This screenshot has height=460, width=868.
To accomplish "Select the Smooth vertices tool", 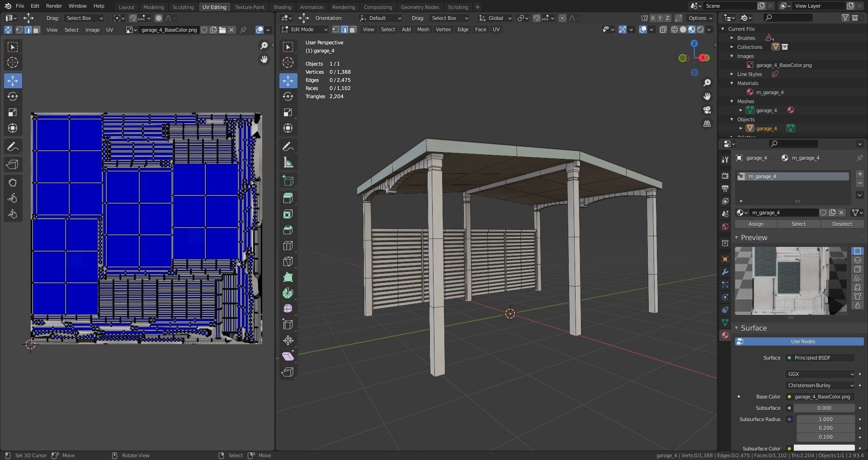I will point(288,309).
